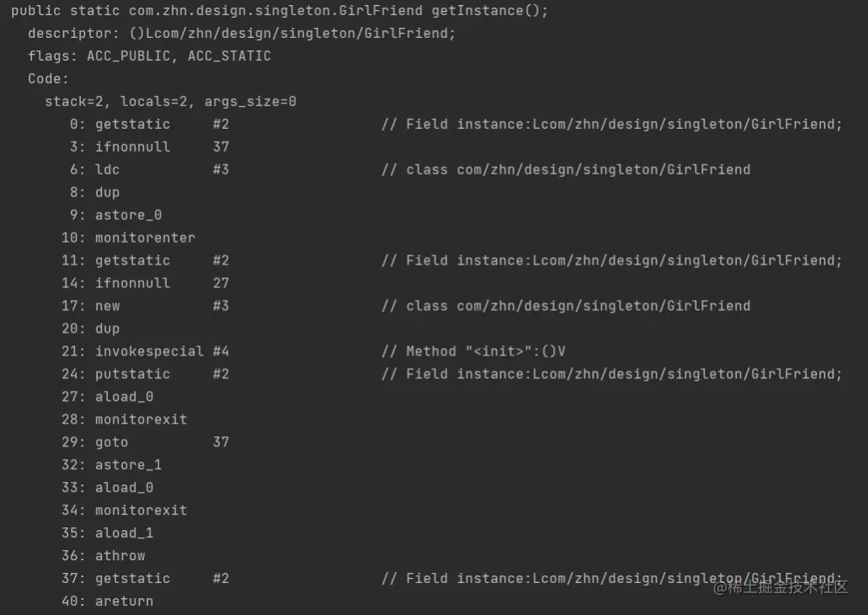Image resolution: width=868 pixels, height=615 pixels.
Task: Click the putstatic instruction
Action: click(x=132, y=374)
